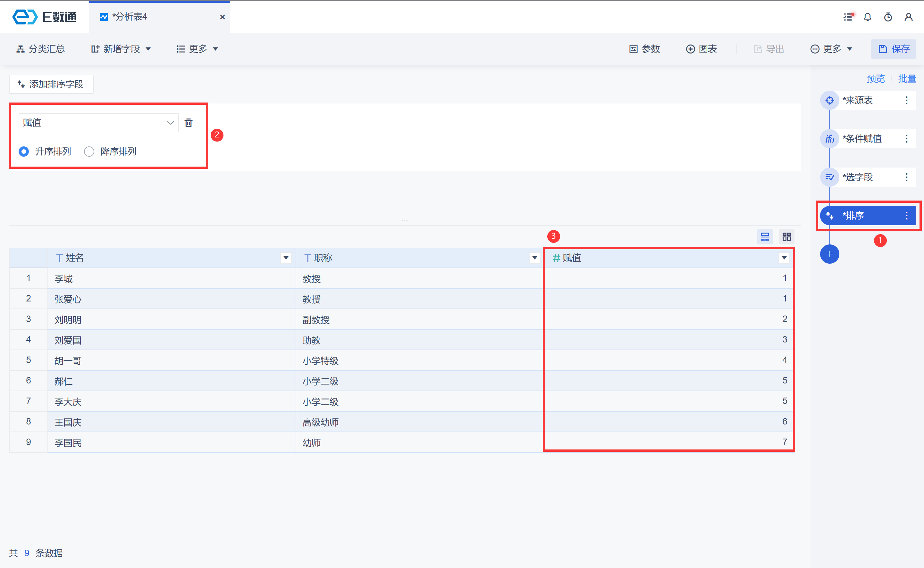Image resolution: width=924 pixels, height=568 pixels.
Task: Open the three-dot menu on 条件赋值 step
Action: [x=906, y=139]
